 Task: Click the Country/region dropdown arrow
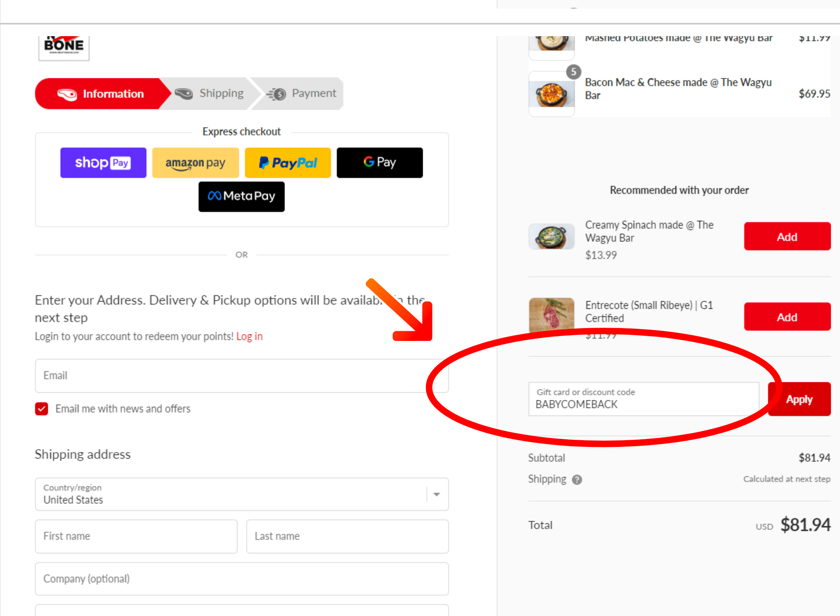coord(436,494)
